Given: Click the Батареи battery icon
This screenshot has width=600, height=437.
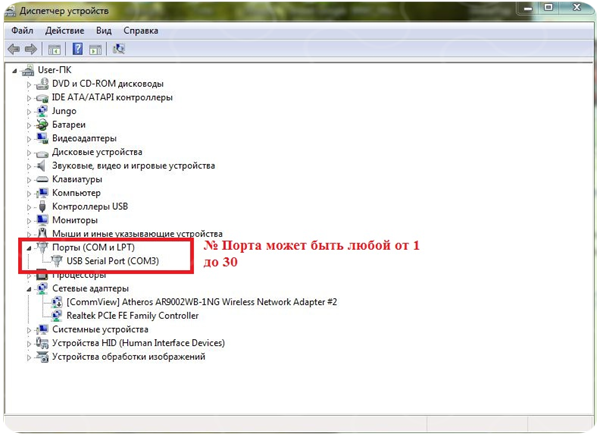Looking at the screenshot, I should click(42, 125).
